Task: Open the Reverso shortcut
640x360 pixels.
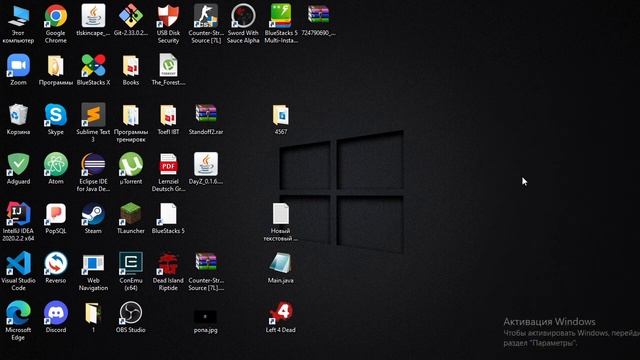Action: pos(56,263)
